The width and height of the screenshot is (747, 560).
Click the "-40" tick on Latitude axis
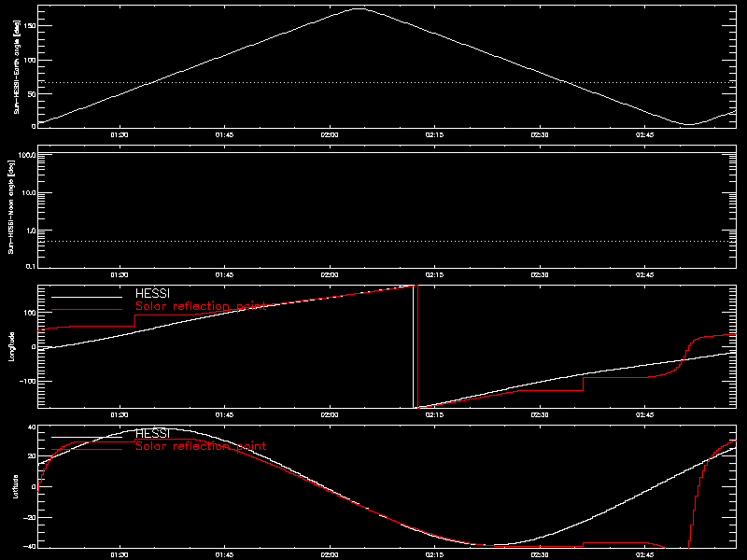30,546
